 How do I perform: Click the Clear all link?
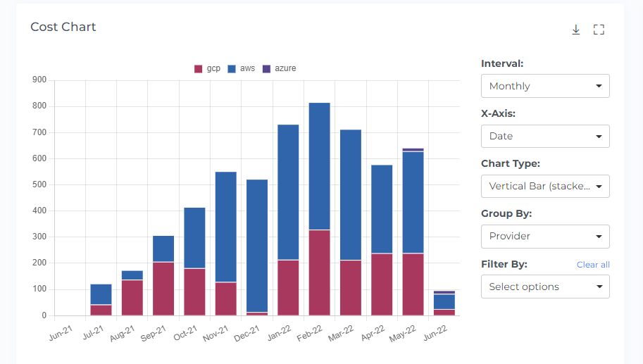593,265
